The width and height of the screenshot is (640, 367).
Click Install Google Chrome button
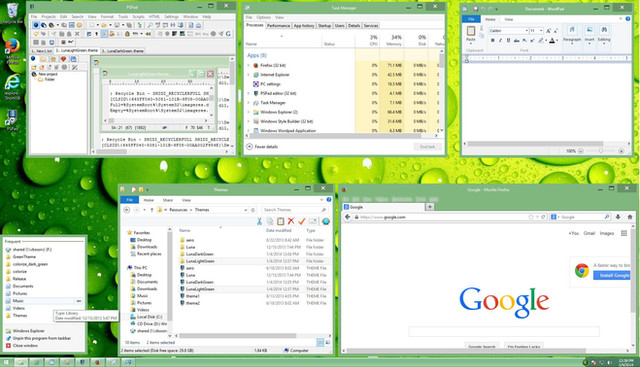[x=612, y=276]
